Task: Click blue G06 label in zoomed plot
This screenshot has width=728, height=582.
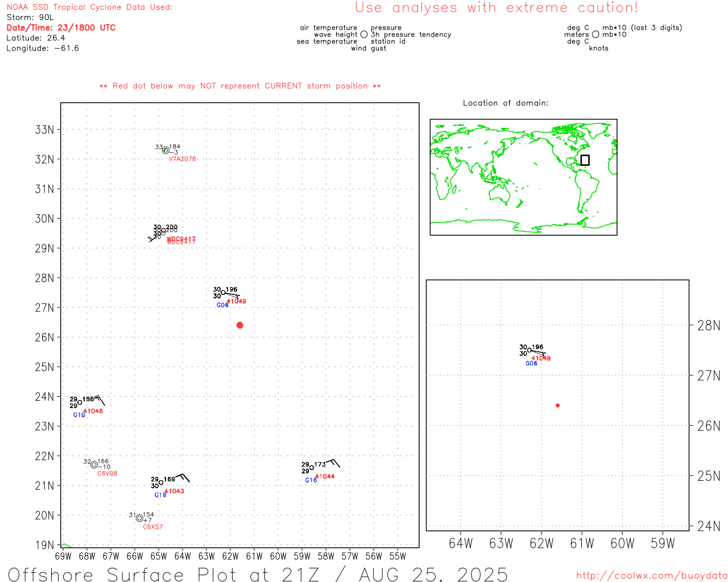Action: tap(531, 364)
